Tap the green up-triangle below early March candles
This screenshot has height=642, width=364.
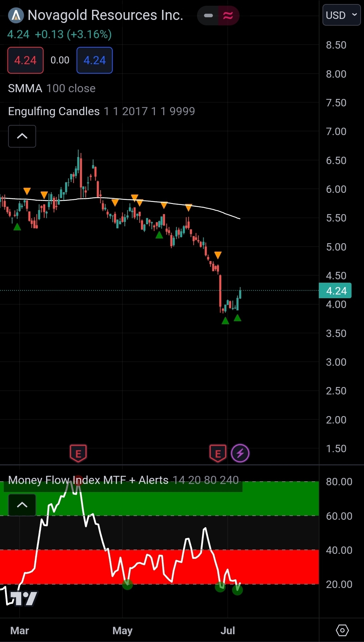[x=17, y=227]
